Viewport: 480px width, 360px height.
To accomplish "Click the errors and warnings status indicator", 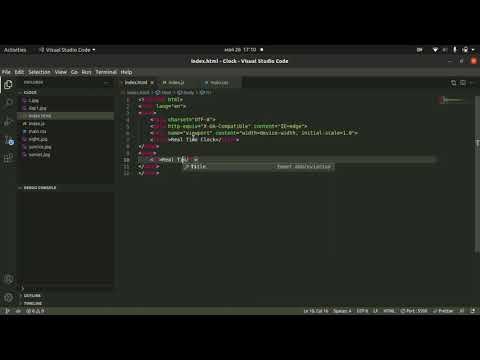I will click(35, 311).
